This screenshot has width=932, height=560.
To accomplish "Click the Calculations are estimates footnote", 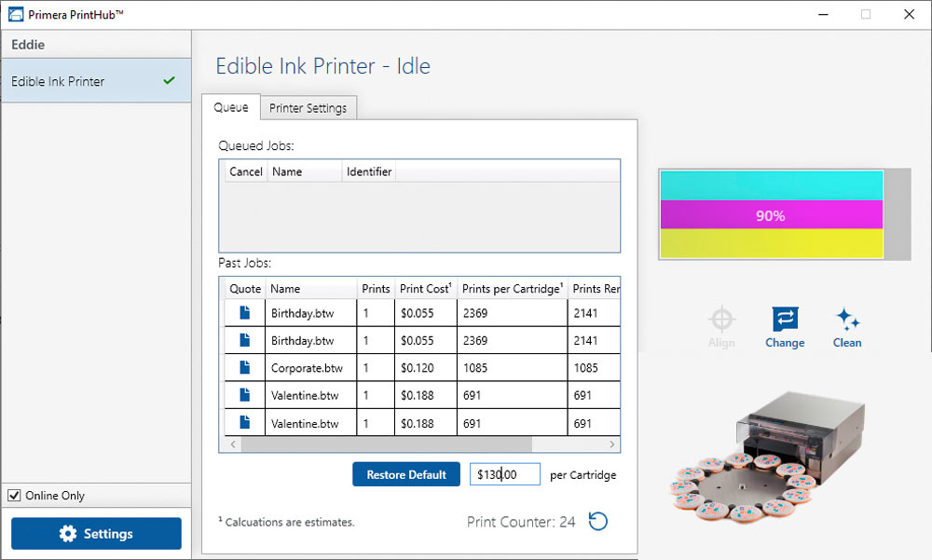I will click(286, 522).
